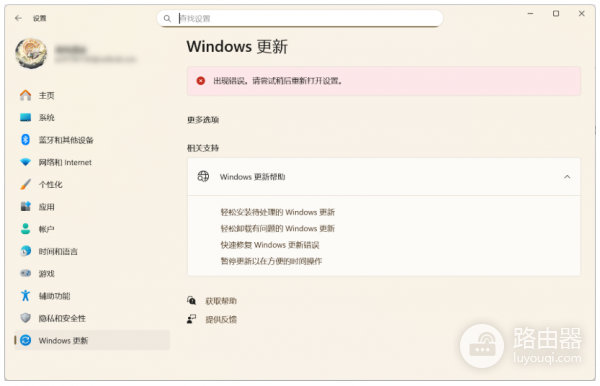Open 蓝牙和其他设备 settings
The image size is (600, 386).
click(92, 140)
